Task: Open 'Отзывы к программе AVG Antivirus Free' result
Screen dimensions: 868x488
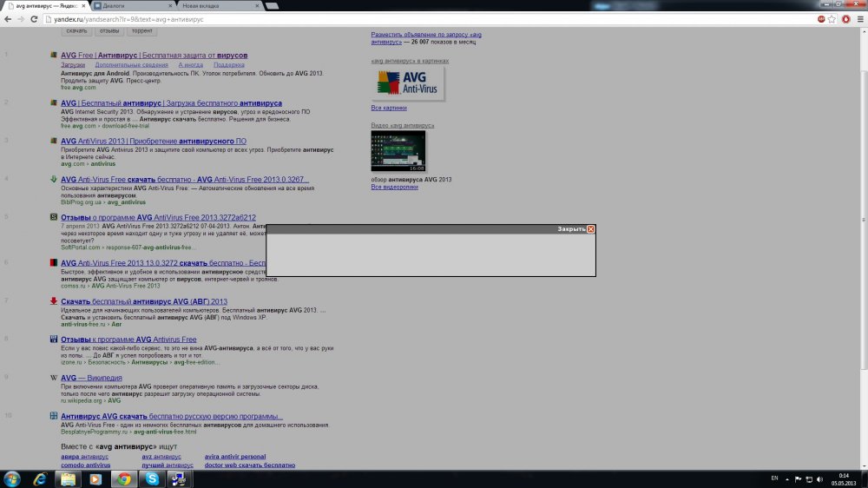Action: [128, 340]
